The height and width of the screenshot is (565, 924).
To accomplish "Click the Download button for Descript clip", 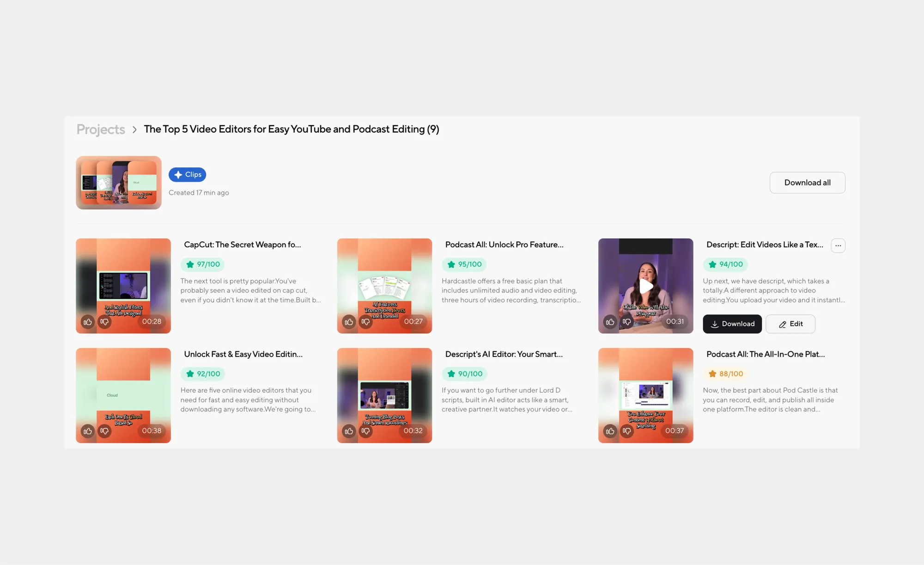I will point(732,324).
